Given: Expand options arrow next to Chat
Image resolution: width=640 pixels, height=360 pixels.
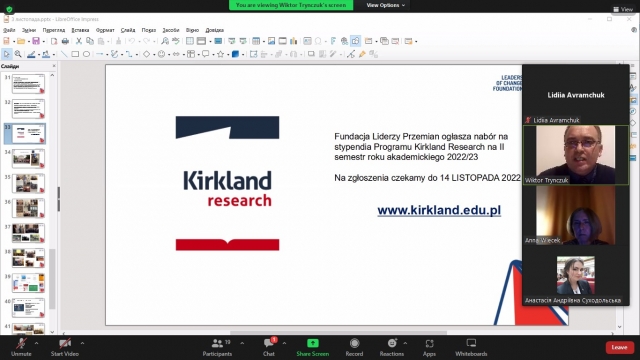Looking at the screenshot, I should click(x=284, y=343).
